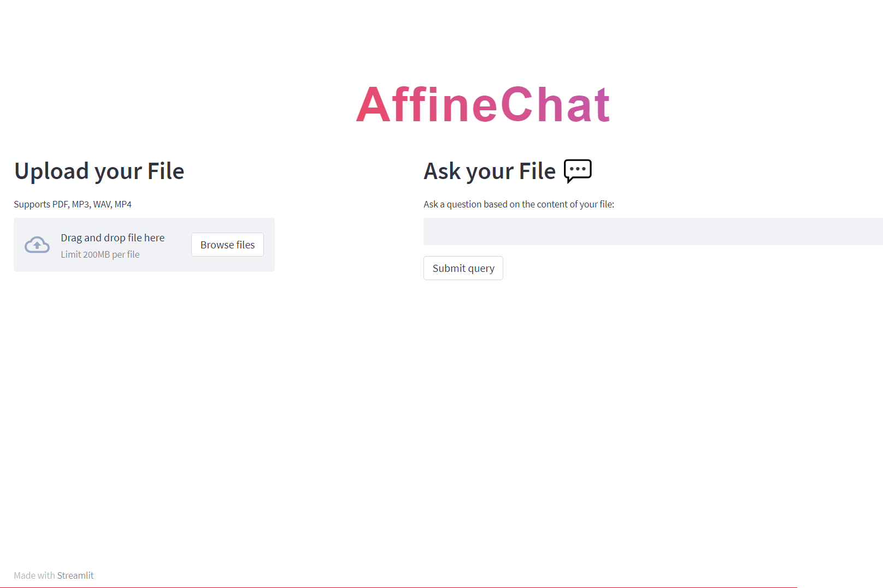Submit the query with Submit query button

tap(463, 268)
